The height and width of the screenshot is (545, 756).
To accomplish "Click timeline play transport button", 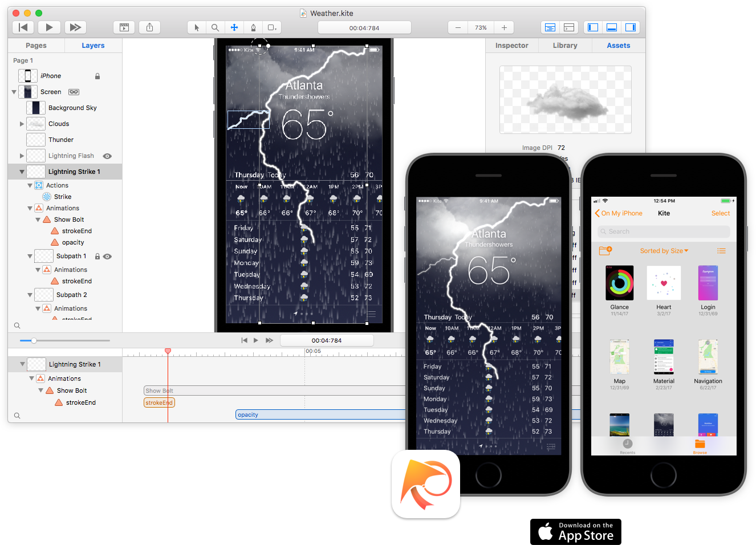I will click(x=256, y=340).
